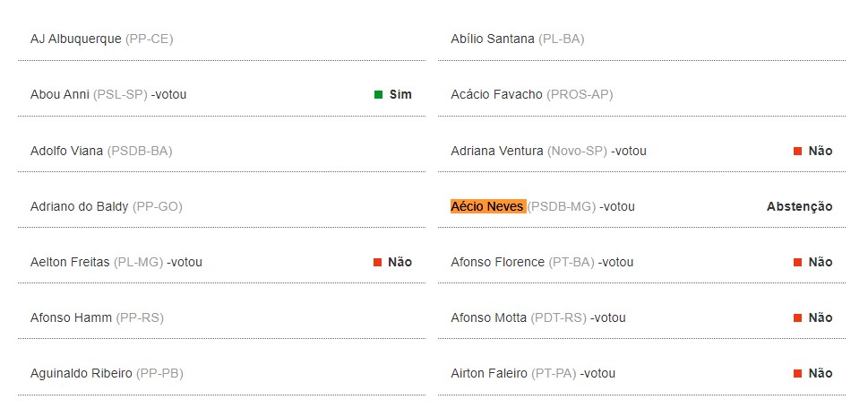Open Afonso Hamm (PP-RS) entry
Image resolution: width=868 pixels, height=417 pixels.
pos(97,317)
